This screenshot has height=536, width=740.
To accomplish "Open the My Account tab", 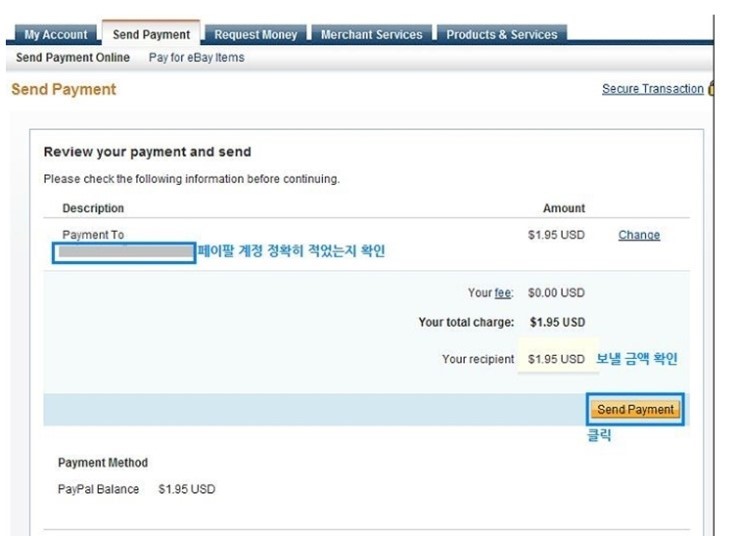I will coord(55,34).
